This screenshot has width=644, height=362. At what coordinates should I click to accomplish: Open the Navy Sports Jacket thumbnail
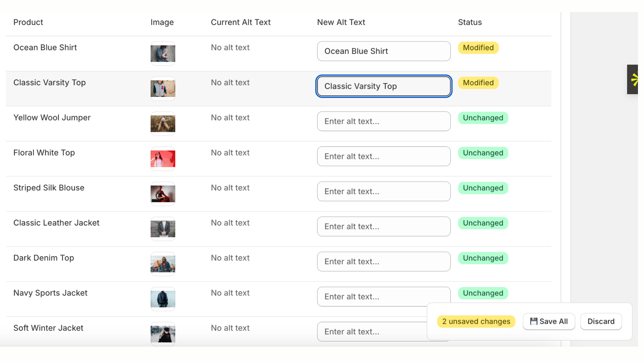[x=163, y=299]
